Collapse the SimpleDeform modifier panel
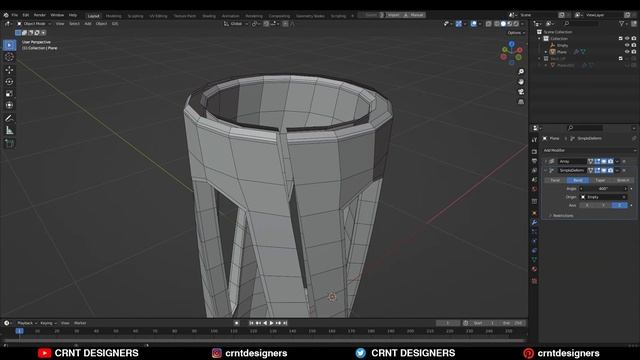 pyautogui.click(x=546, y=170)
